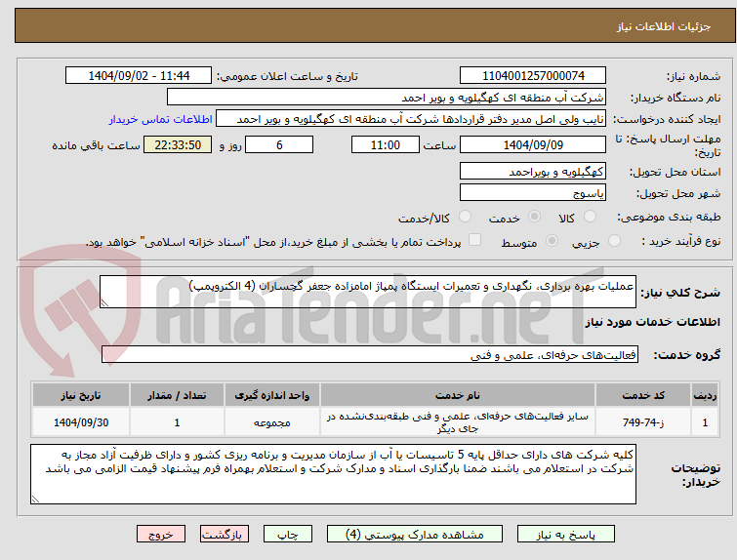This screenshot has height=560, width=737.
Task: Click the کد خدمت column header
Action: (642, 395)
